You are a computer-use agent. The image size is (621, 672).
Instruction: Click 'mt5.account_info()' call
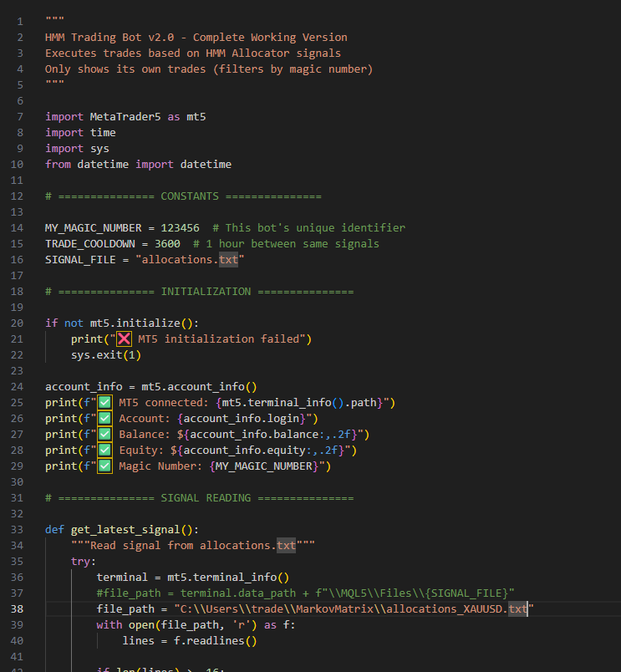pos(199,387)
